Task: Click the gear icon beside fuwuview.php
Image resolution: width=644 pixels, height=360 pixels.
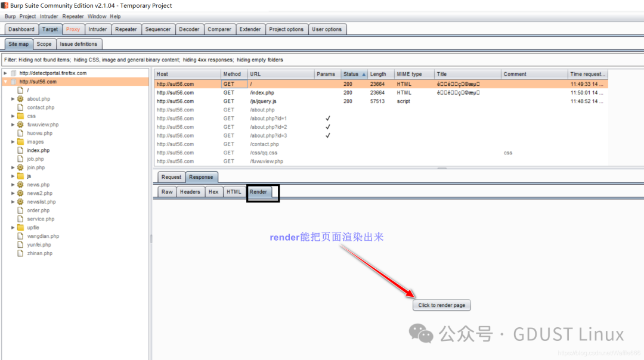Action: [x=20, y=125]
